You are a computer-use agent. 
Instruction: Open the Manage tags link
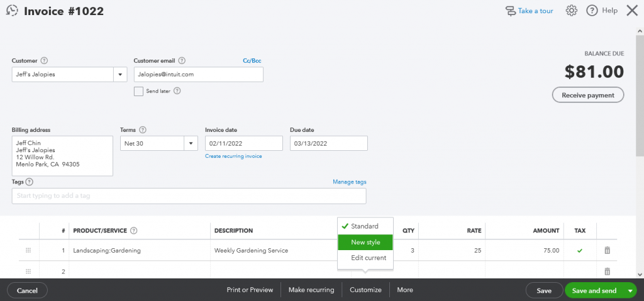(350, 182)
